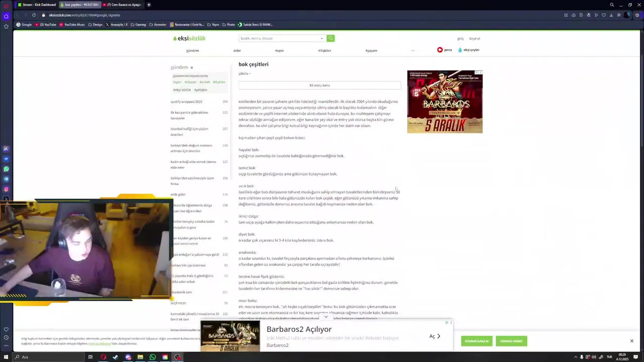Click the taskbar Ara search box
644x362 pixels.
48,357
